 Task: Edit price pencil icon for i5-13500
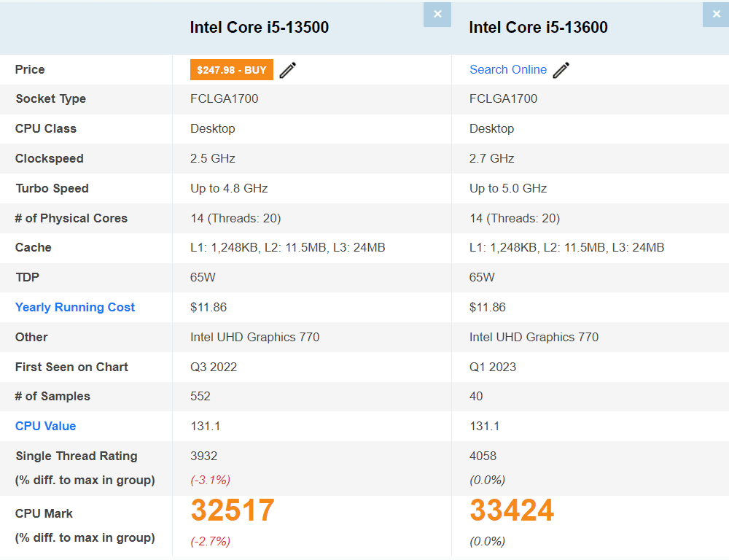point(288,70)
